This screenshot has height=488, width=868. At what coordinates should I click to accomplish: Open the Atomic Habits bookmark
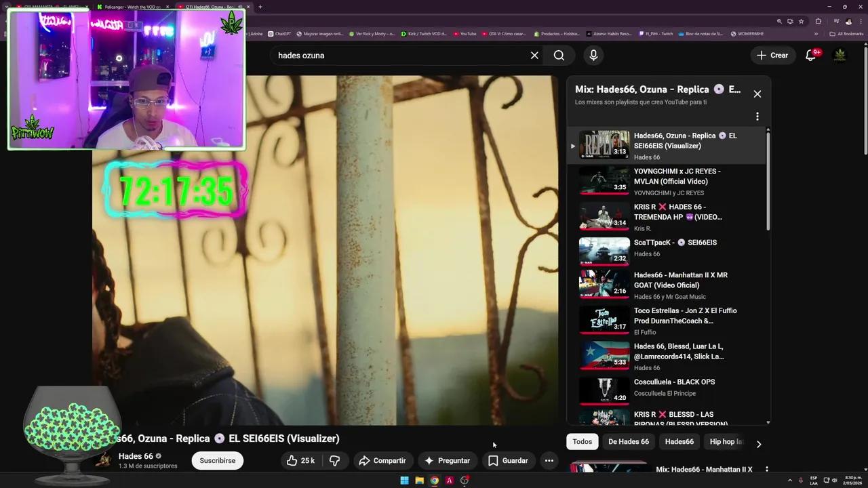point(609,33)
